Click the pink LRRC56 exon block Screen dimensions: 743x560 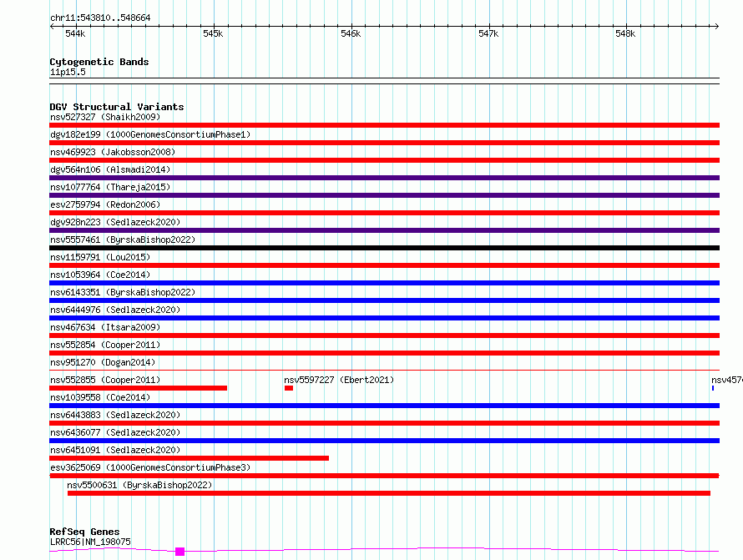(x=179, y=551)
